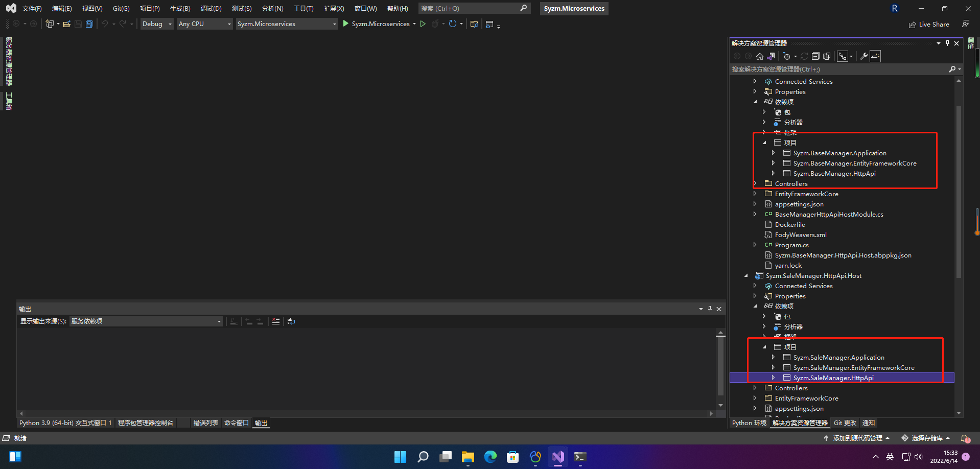This screenshot has height=469, width=980.
Task: Toggle Track Active Item tree icon in Solution Explorer
Action: [843, 56]
